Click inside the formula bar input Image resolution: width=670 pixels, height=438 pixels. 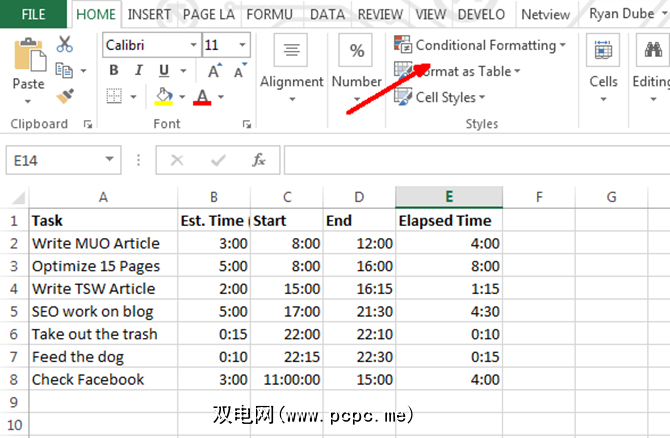[x=476, y=160]
